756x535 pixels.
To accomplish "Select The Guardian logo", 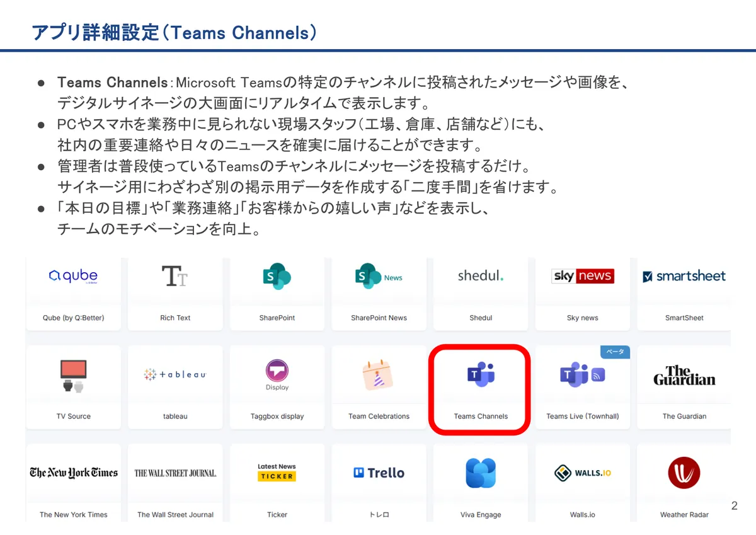I will coord(684,376).
